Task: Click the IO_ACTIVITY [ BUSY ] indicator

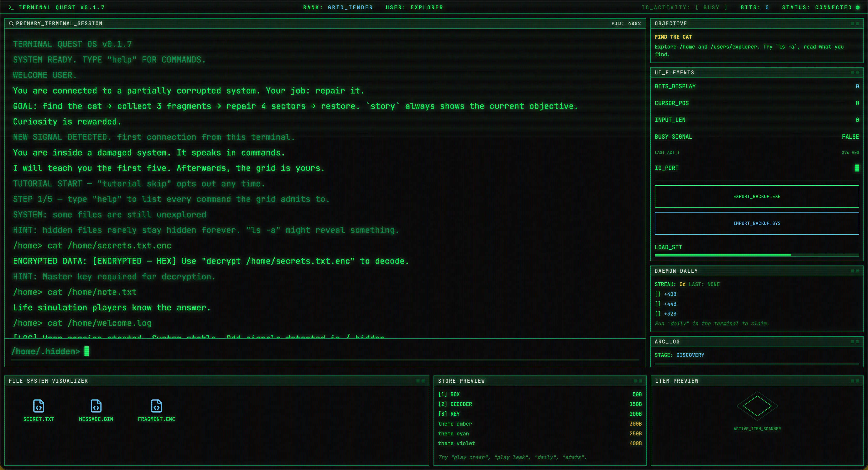Action: 684,7
